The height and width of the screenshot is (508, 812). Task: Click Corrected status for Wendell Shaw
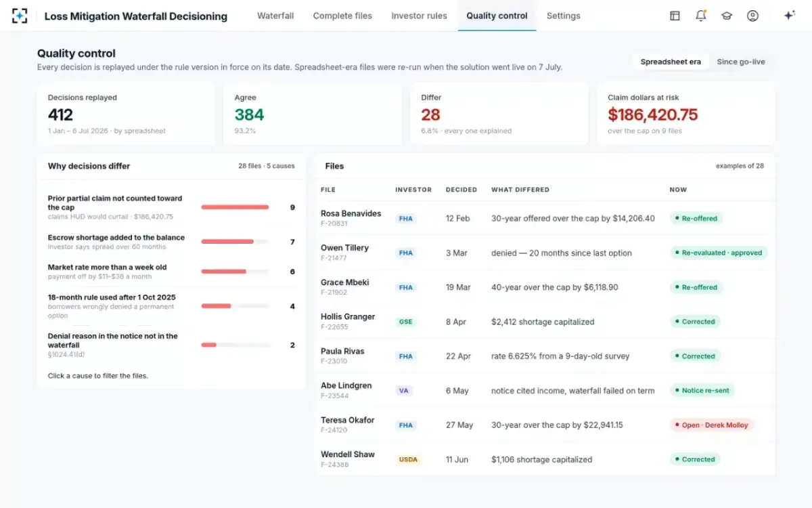click(x=695, y=459)
